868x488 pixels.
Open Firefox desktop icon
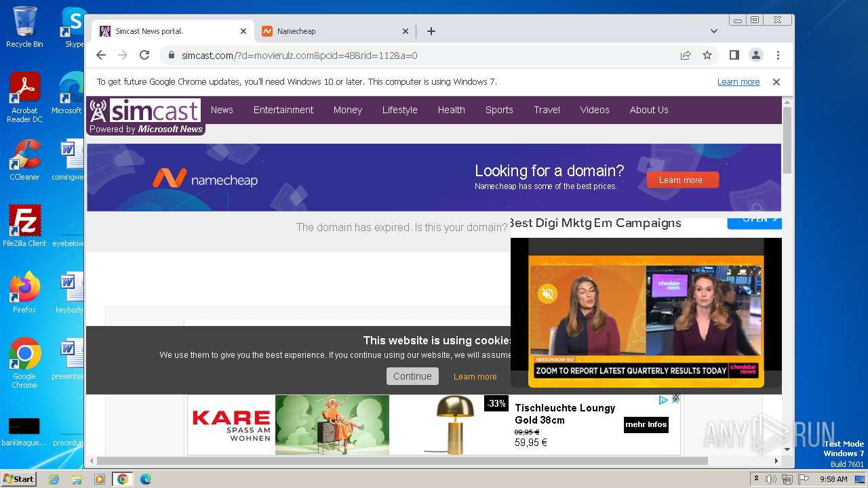pyautogui.click(x=24, y=292)
